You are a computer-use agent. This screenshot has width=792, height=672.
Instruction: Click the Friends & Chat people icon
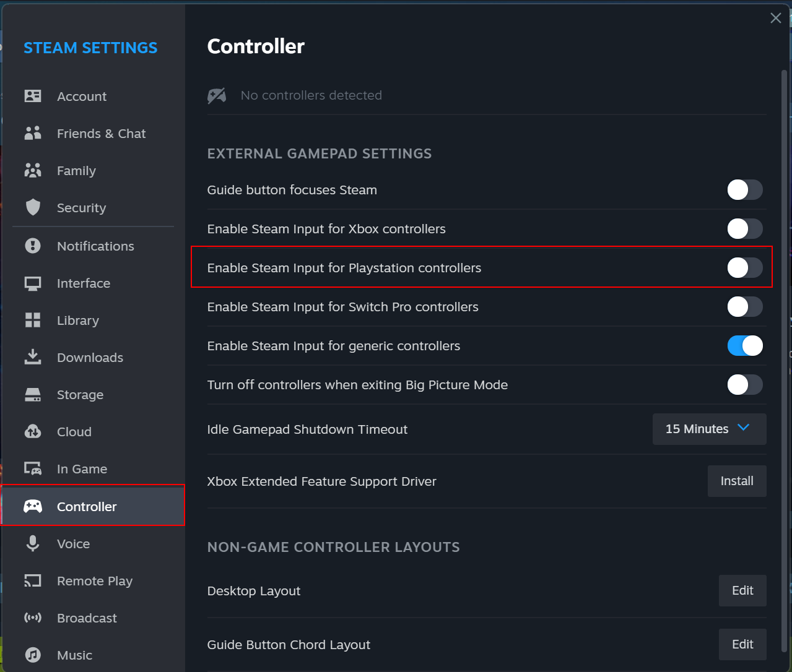point(33,133)
